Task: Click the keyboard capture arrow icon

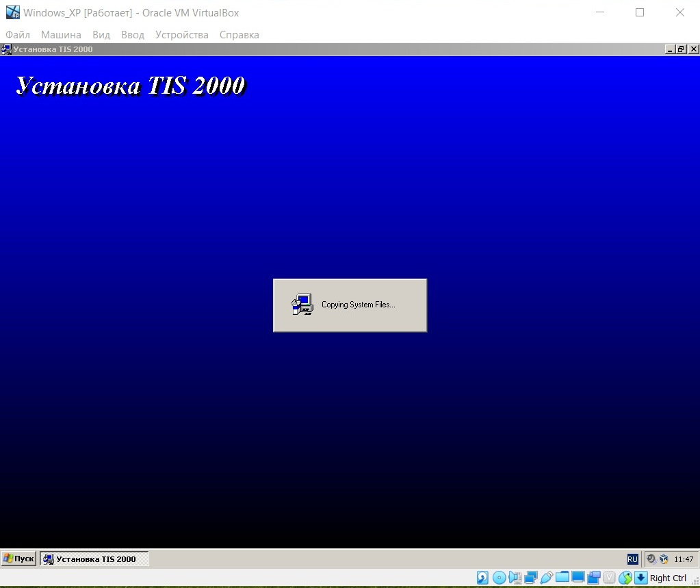Action: 640,578
